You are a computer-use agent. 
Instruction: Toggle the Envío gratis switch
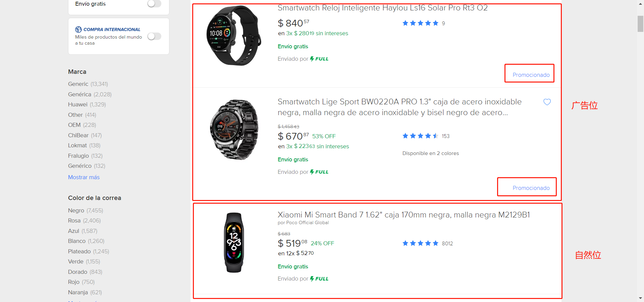point(154,4)
